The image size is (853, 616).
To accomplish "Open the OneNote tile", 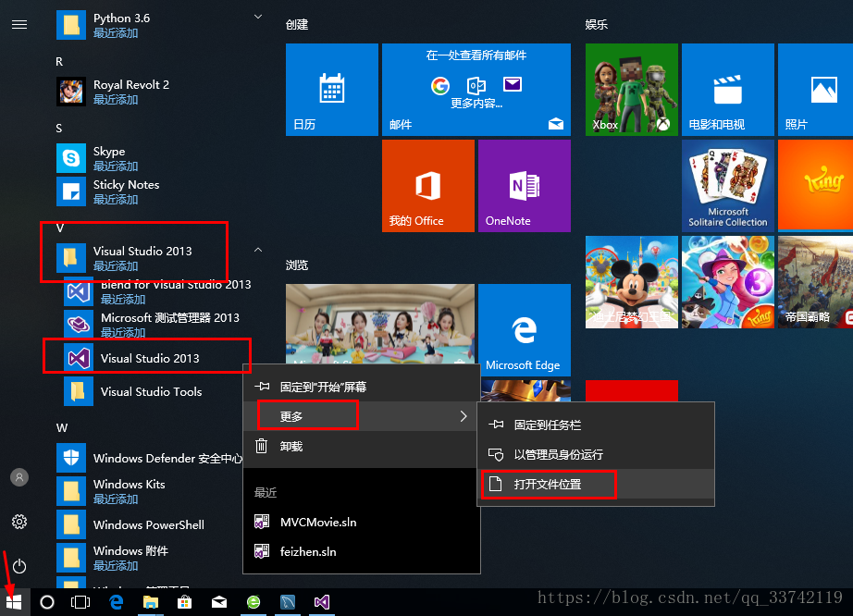I will point(525,186).
